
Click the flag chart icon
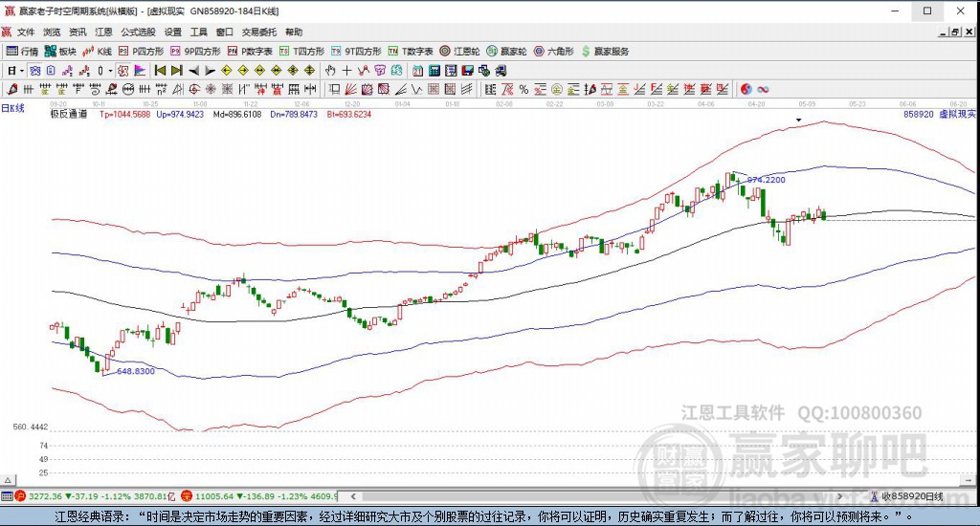[140, 71]
